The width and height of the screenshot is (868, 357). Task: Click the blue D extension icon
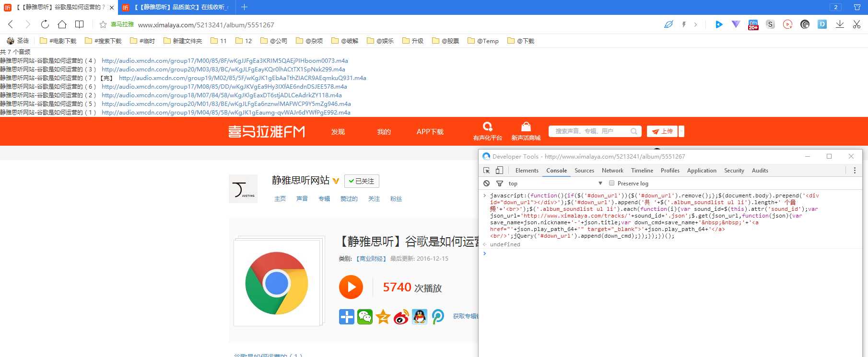click(x=822, y=24)
